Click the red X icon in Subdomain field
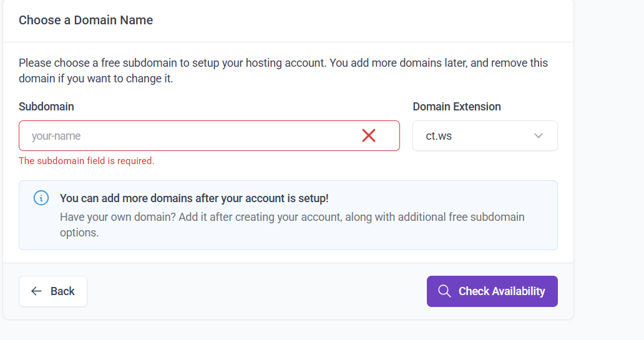 pos(369,135)
